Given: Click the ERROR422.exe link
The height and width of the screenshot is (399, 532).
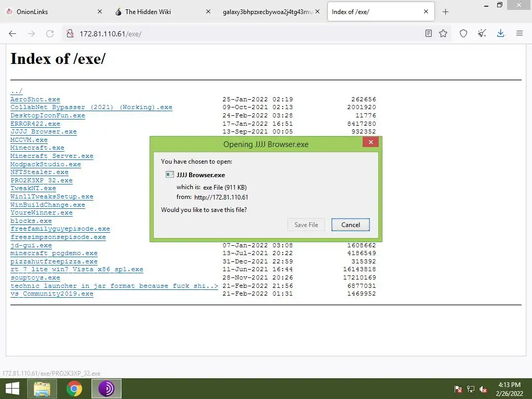Looking at the screenshot, I should tap(35, 124).
